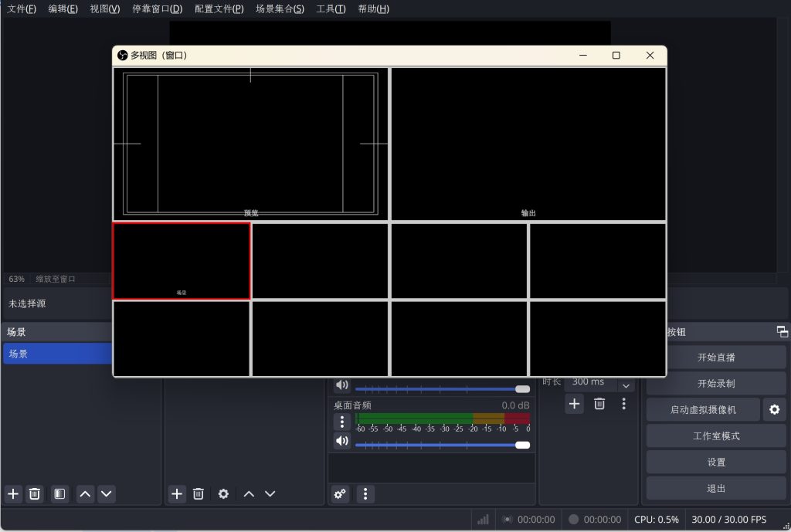Expand the 缩放至窗口 preview scaling dropdown
Viewport: 791px width, 532px height.
tap(56, 279)
